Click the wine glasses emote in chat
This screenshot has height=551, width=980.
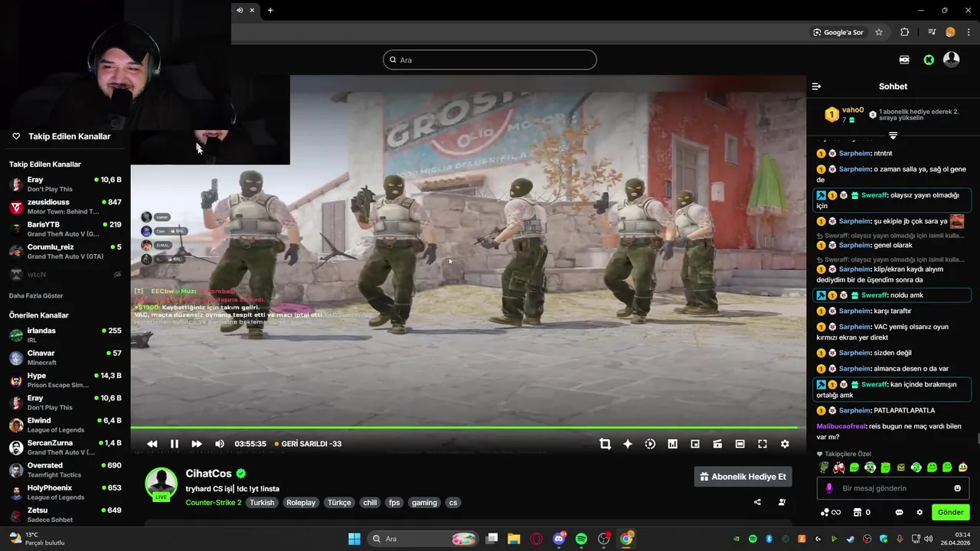pos(839,468)
